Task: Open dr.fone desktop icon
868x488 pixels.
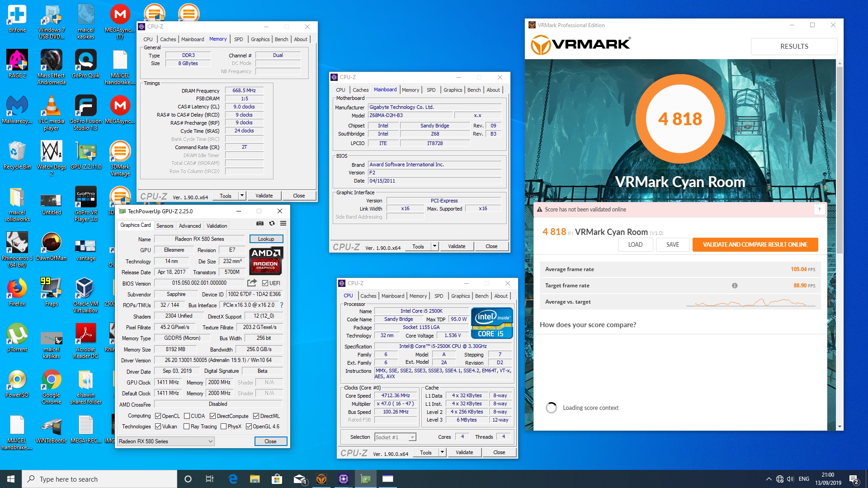Action: tap(17, 19)
